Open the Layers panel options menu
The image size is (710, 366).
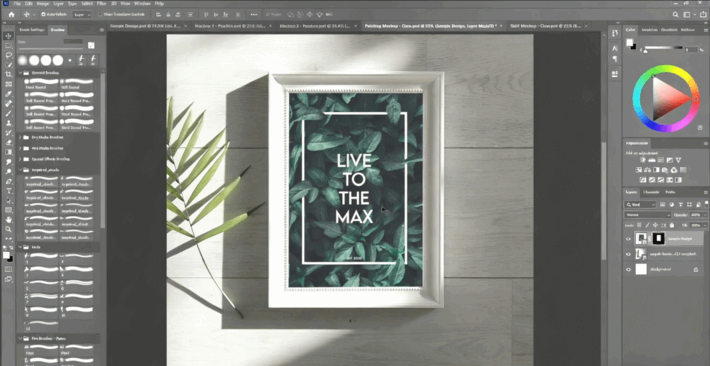click(705, 192)
